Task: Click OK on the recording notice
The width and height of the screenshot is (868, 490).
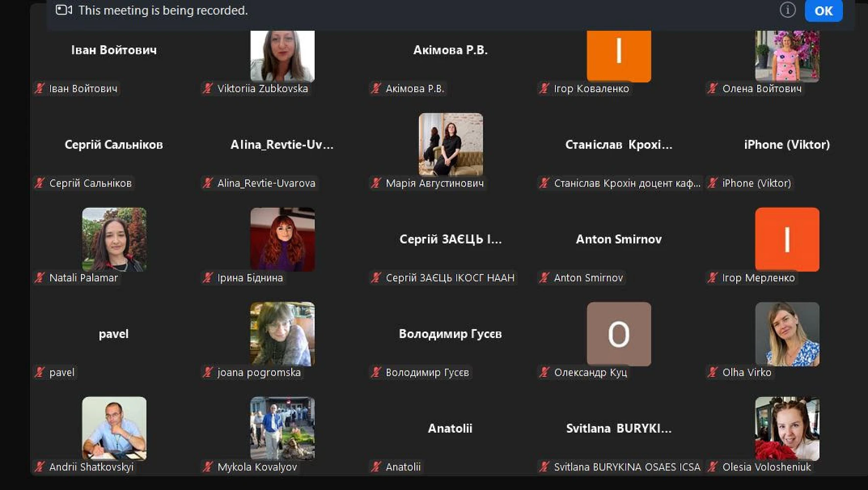Action: (x=823, y=11)
